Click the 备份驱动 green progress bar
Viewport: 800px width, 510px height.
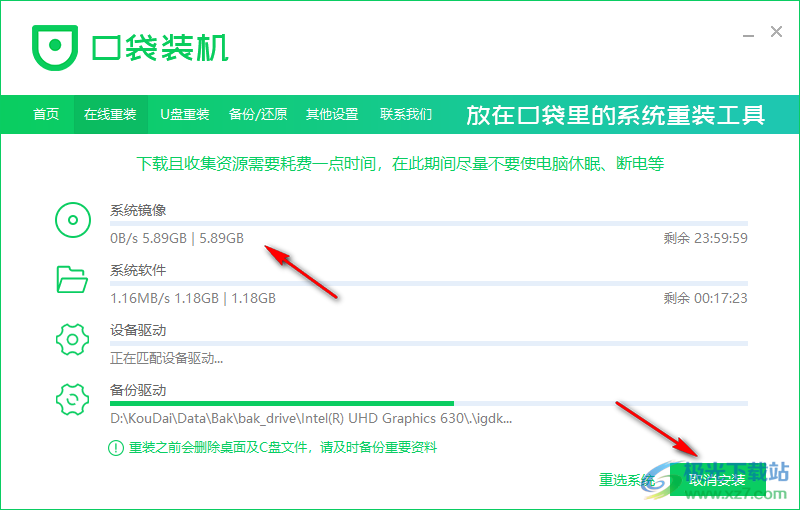281,403
